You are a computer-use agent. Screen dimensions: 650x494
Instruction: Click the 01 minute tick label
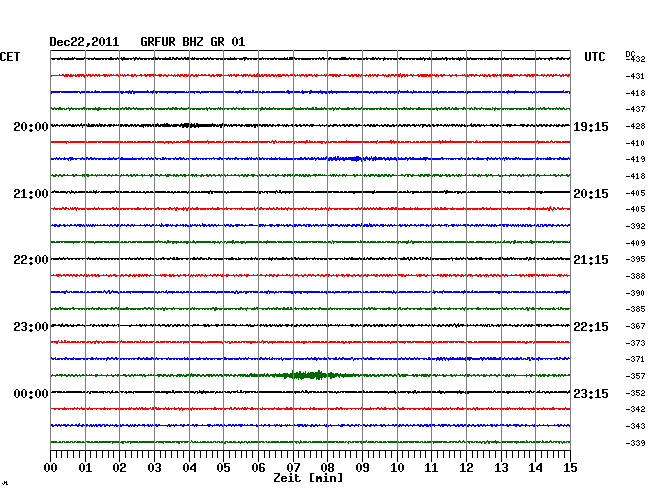click(85, 468)
